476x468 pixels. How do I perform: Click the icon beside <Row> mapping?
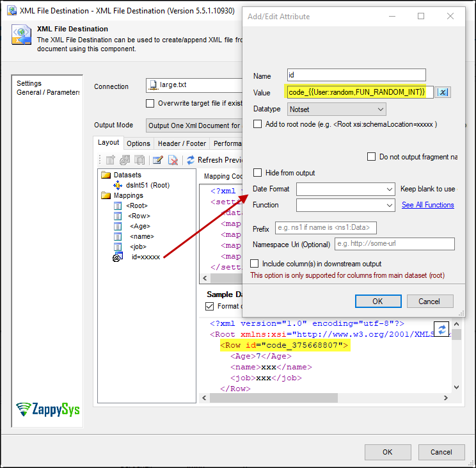pos(118,216)
